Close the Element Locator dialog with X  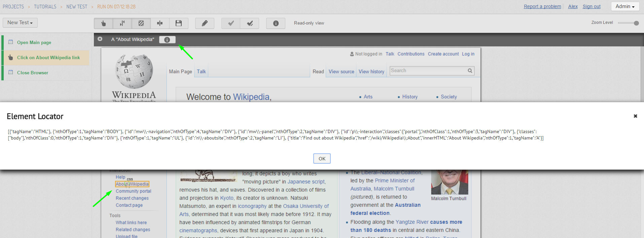635,116
